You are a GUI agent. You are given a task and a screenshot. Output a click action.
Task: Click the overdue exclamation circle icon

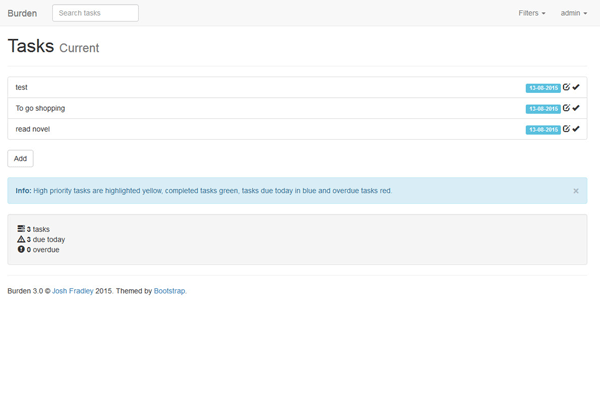point(21,249)
